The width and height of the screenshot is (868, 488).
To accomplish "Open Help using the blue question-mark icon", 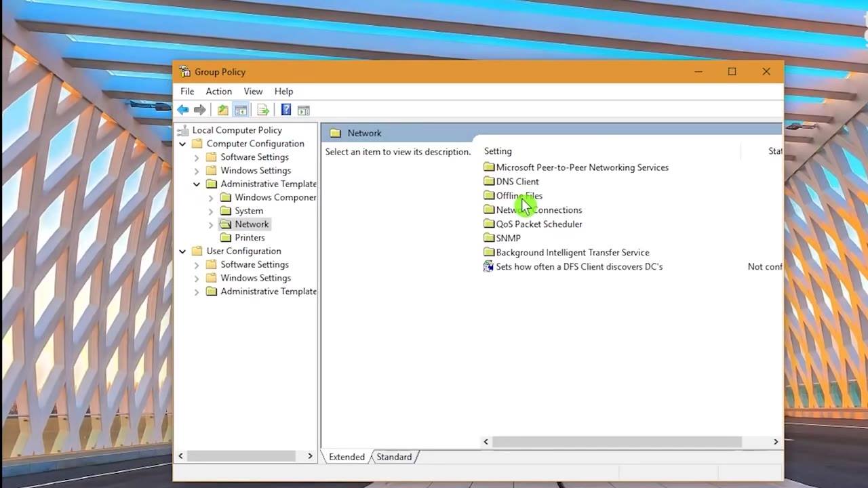I will click(286, 110).
